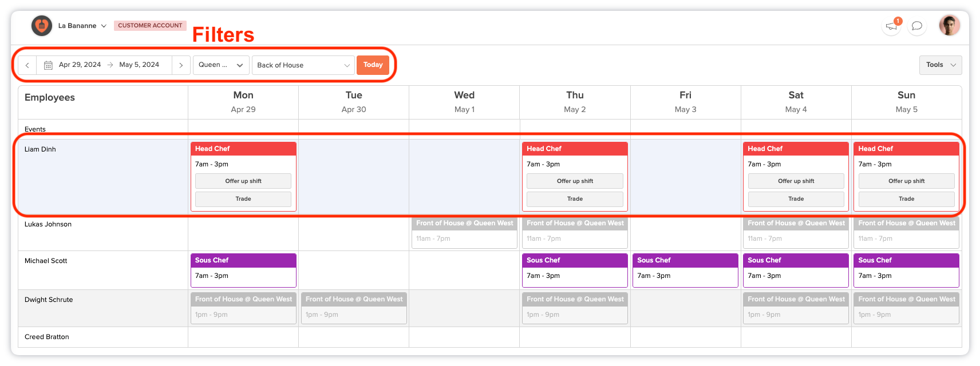The width and height of the screenshot is (980, 366).
Task: Offer up Monday's Head Chef shift
Action: pyautogui.click(x=243, y=181)
